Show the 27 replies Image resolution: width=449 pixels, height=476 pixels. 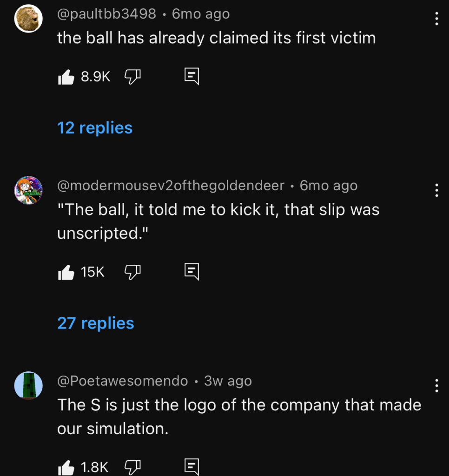coord(96,323)
